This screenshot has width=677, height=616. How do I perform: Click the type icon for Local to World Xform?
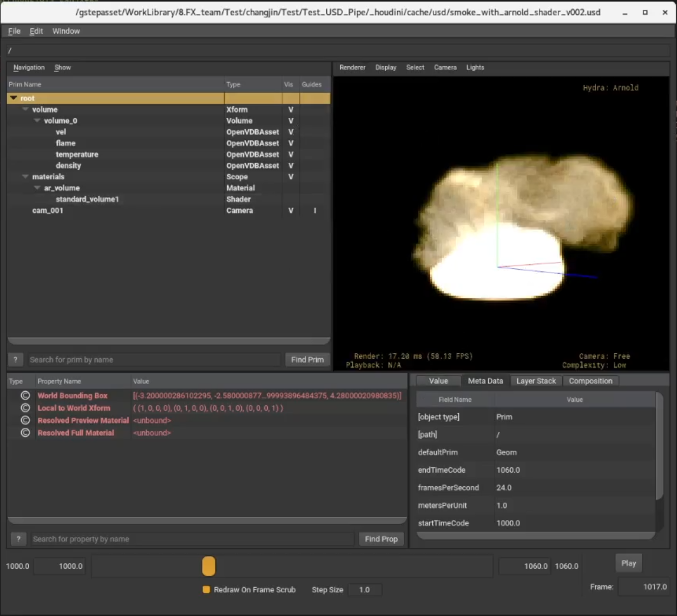click(25, 408)
